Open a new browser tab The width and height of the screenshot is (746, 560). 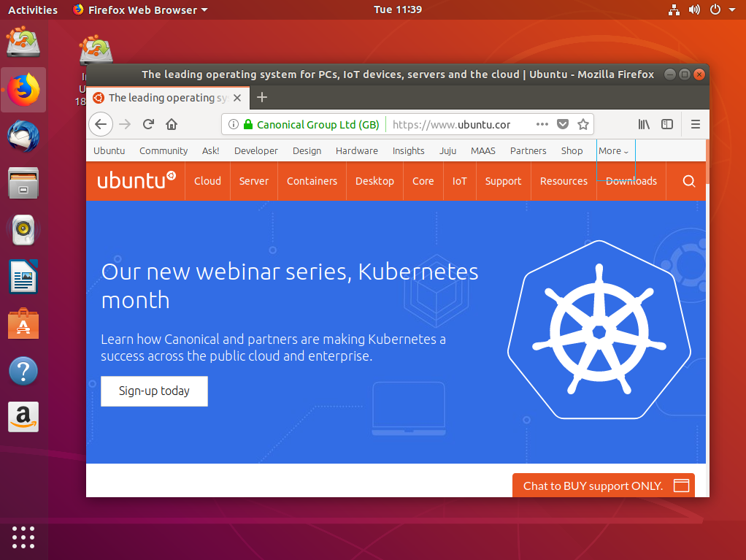(x=261, y=96)
